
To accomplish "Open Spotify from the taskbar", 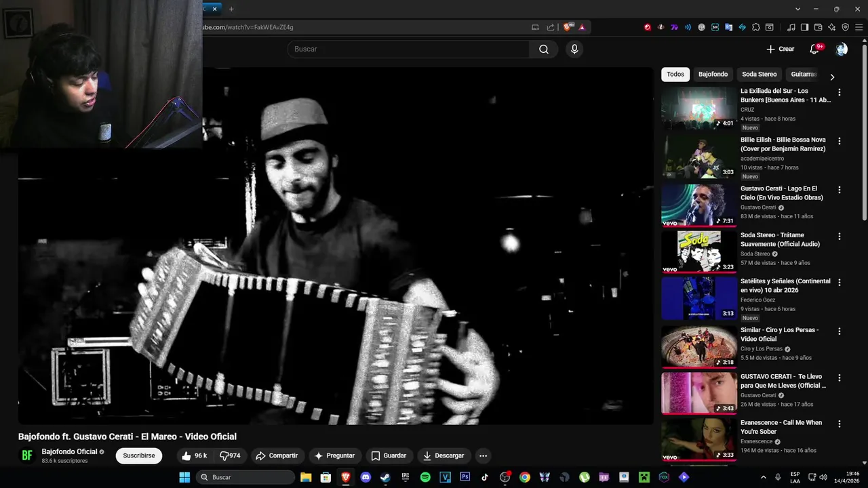I will [x=425, y=477].
